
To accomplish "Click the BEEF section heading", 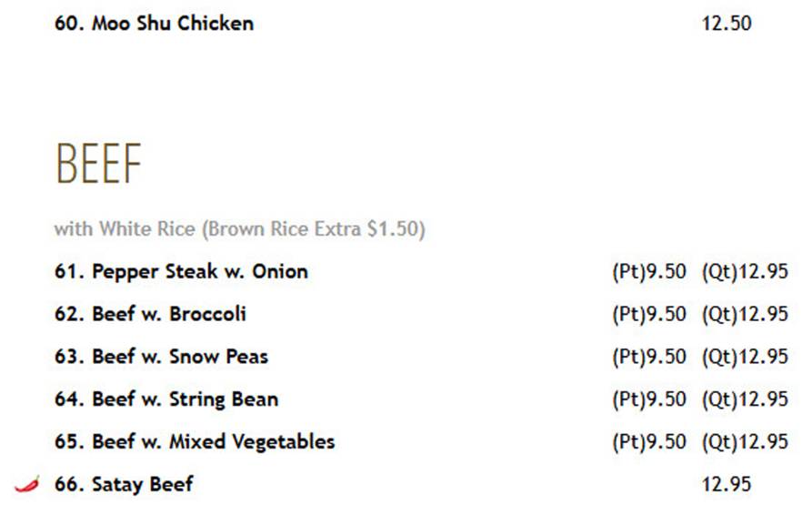I will click(98, 163).
